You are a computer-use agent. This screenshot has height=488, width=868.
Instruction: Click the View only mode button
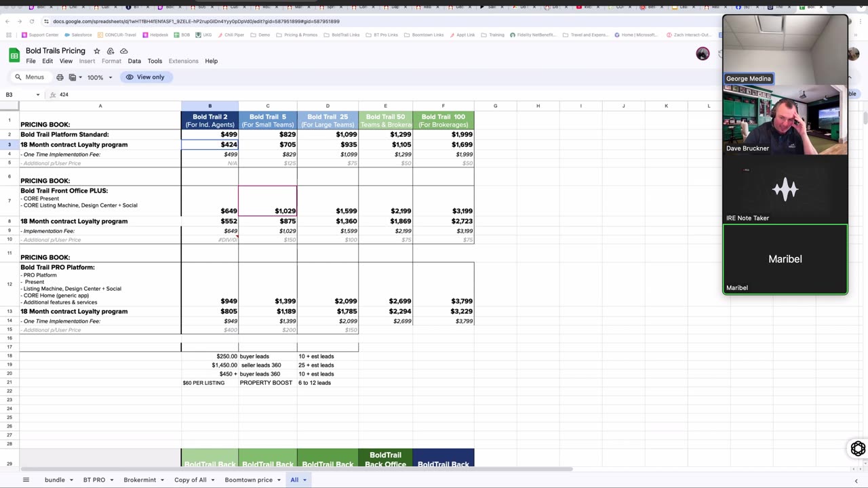145,77
